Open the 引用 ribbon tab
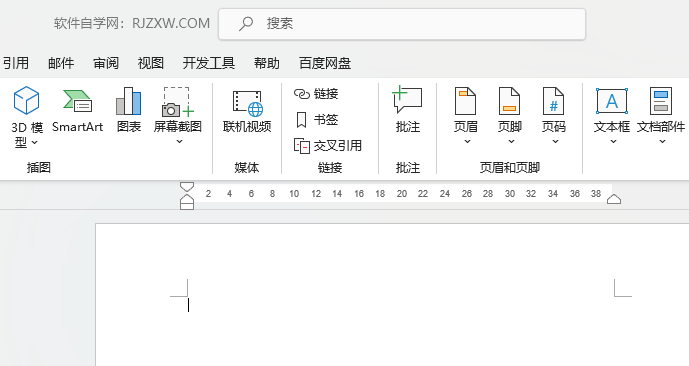 point(16,63)
